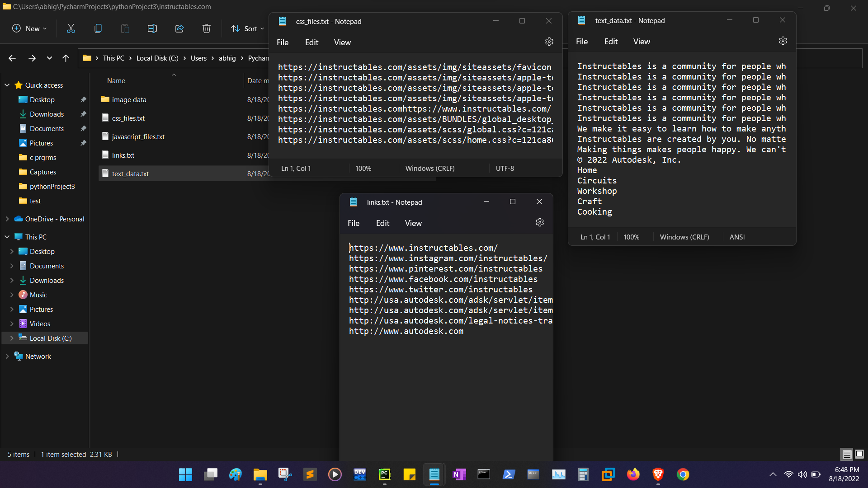Viewport: 868px width, 488px height.
Task: Open recent locations dropdown arrow in Explorer
Action: coord(49,58)
